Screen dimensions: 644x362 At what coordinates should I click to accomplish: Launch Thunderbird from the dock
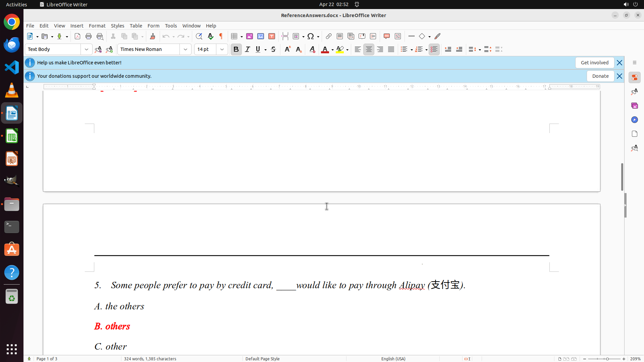12,45
